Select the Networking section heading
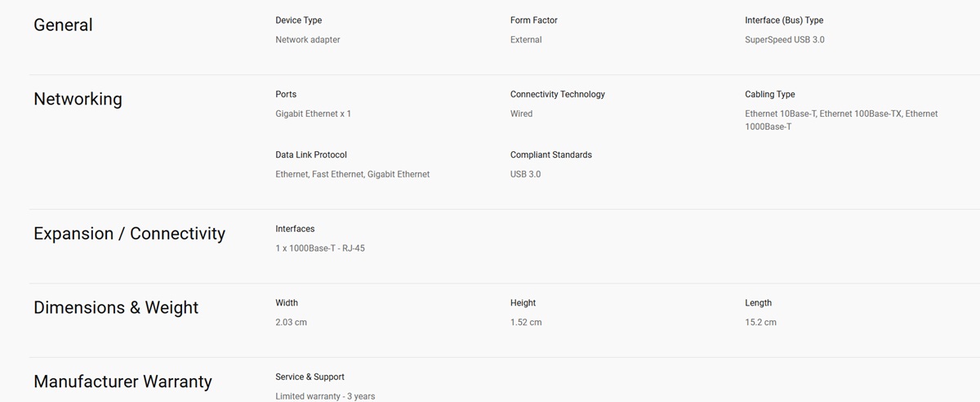This screenshot has width=980, height=402. coord(78,100)
